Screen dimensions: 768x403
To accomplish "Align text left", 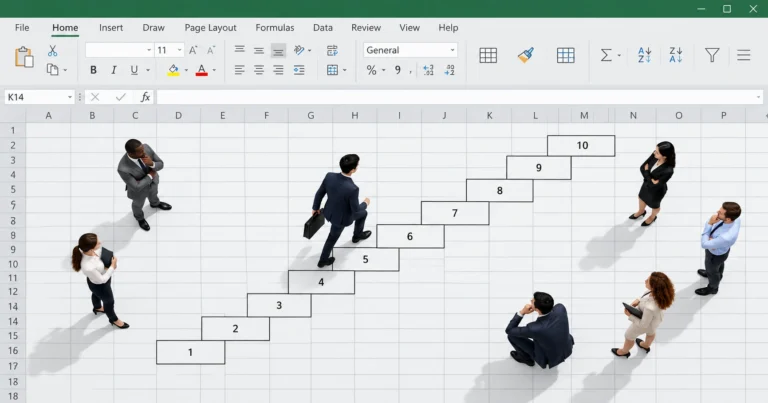I will click(240, 70).
